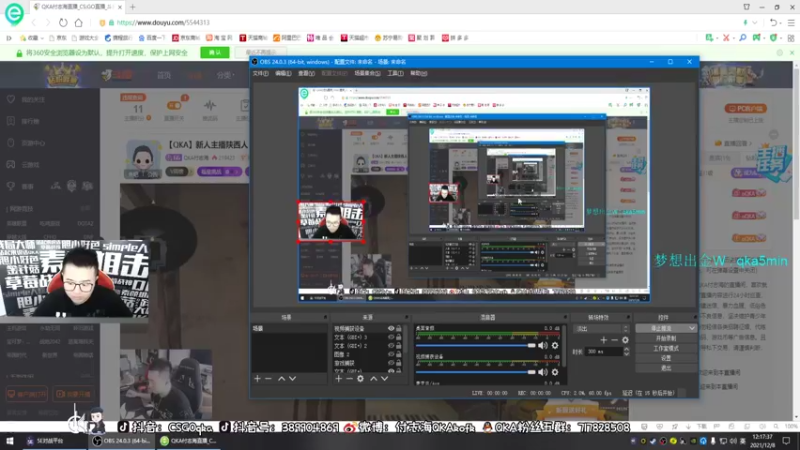
Task: Remove the selected scene with minus icon
Action: pos(268,379)
